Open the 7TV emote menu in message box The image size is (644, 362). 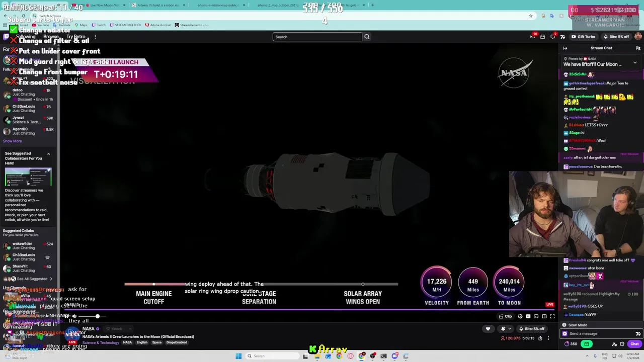(x=638, y=333)
